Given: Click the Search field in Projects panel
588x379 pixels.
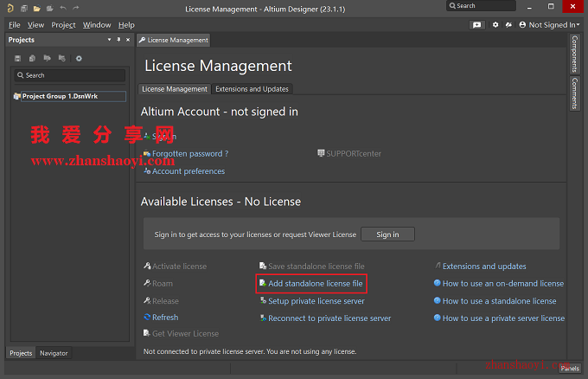Looking at the screenshot, I should click(x=70, y=75).
